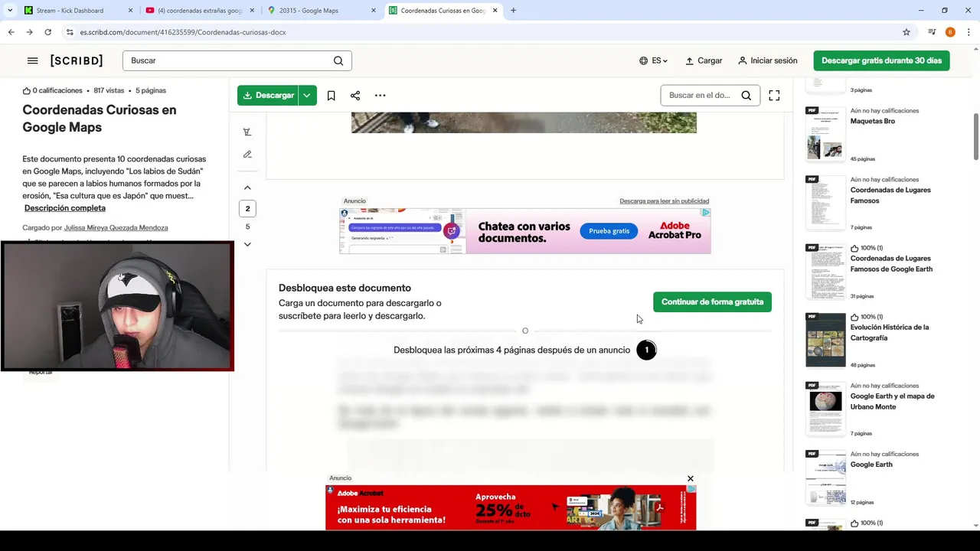The height and width of the screenshot is (551, 980).
Task: Bookmark page with the star icon
Action: [x=906, y=32]
